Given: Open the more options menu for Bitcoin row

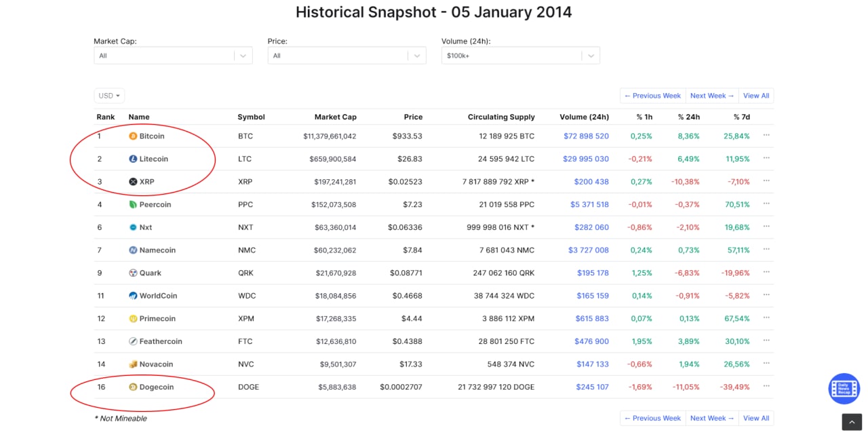Looking at the screenshot, I should (766, 135).
